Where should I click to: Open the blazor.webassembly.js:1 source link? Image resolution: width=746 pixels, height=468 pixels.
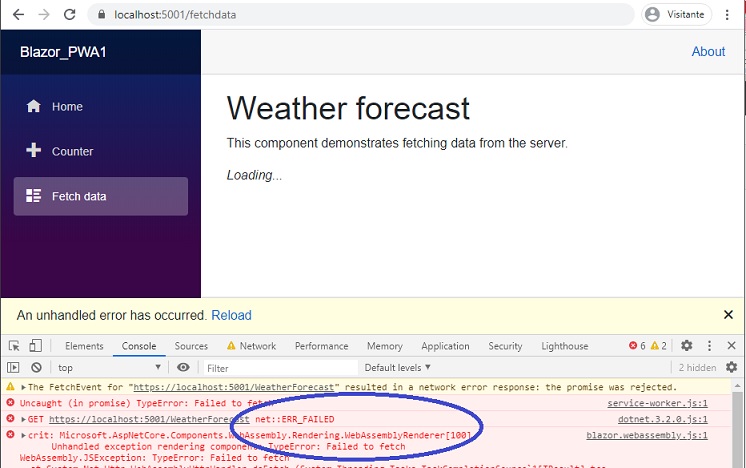click(647, 435)
